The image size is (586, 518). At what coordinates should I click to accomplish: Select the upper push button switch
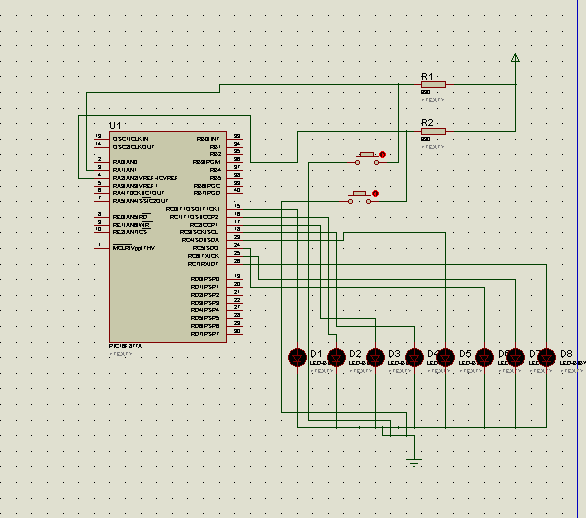click(367, 158)
